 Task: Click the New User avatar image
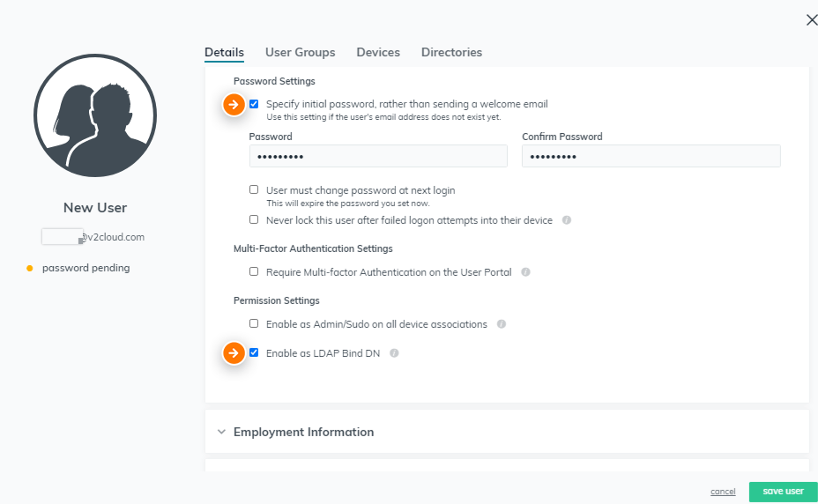coord(95,115)
